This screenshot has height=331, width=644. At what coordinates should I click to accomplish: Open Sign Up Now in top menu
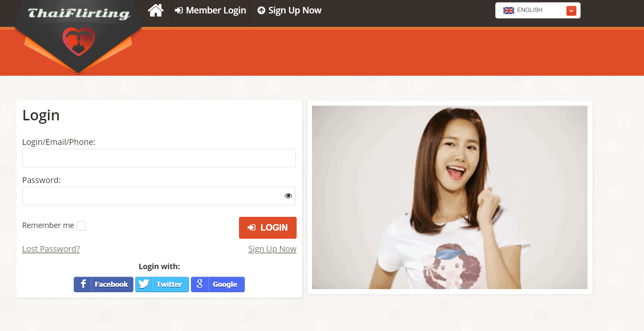(x=294, y=10)
